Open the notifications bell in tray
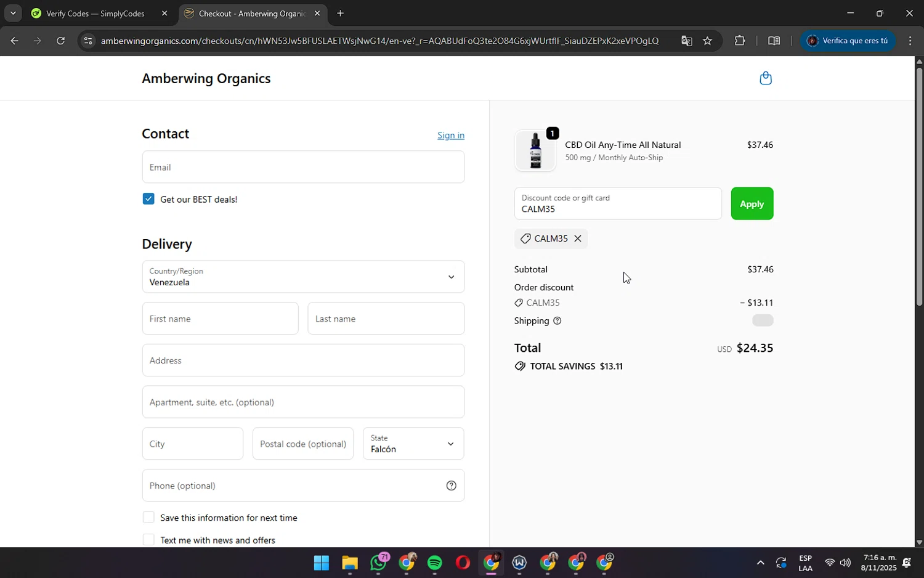This screenshot has width=924, height=578. [907, 563]
